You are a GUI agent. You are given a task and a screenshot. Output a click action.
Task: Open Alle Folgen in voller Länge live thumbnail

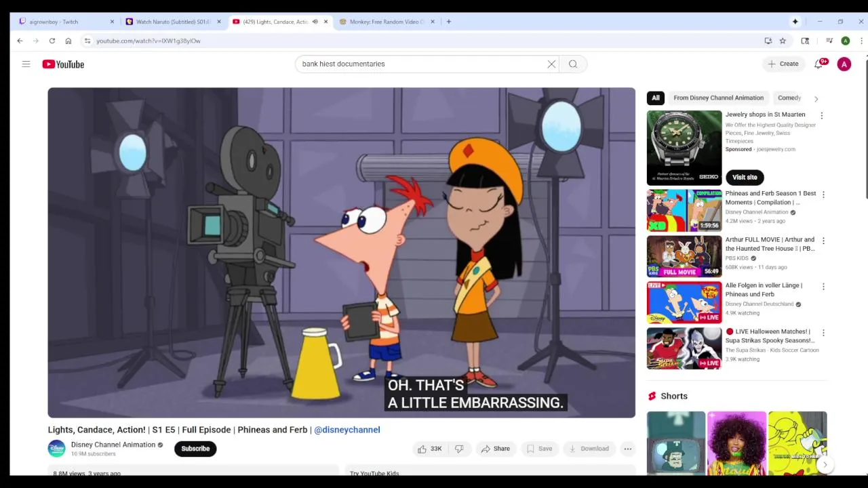[684, 302]
